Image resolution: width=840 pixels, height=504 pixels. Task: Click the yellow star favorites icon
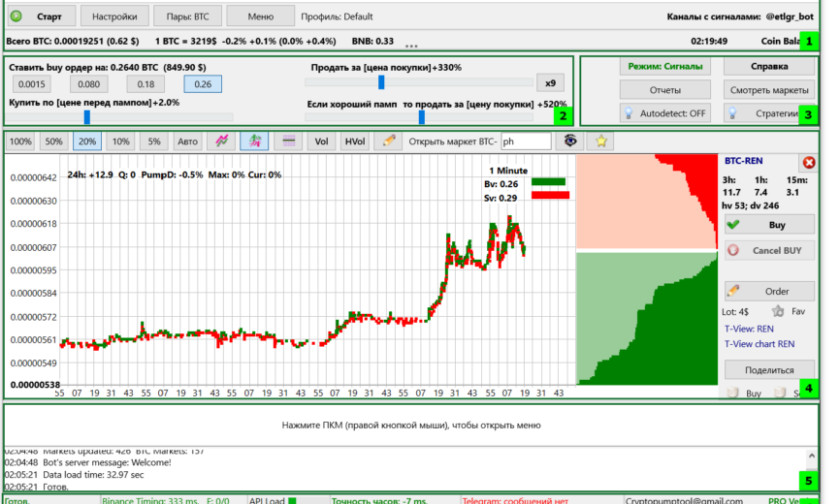601,142
